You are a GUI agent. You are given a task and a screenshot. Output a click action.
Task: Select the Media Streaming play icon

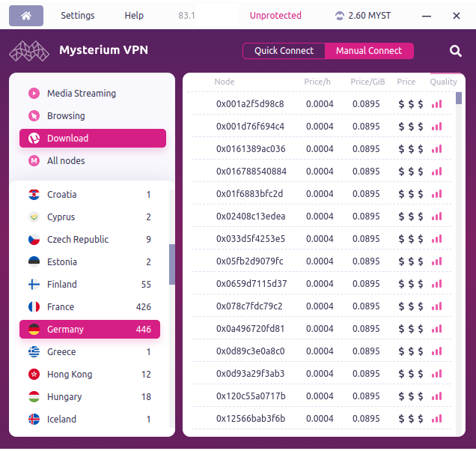click(x=34, y=94)
